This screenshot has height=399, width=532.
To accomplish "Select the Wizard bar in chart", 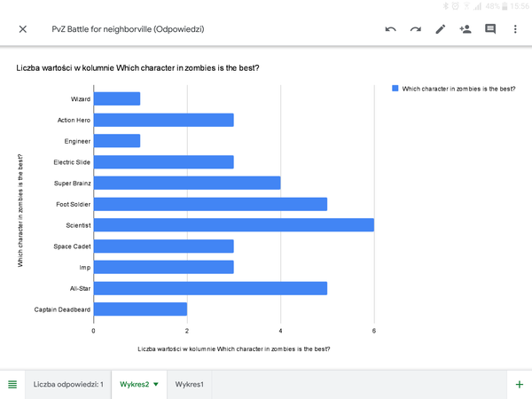I will [x=117, y=98].
